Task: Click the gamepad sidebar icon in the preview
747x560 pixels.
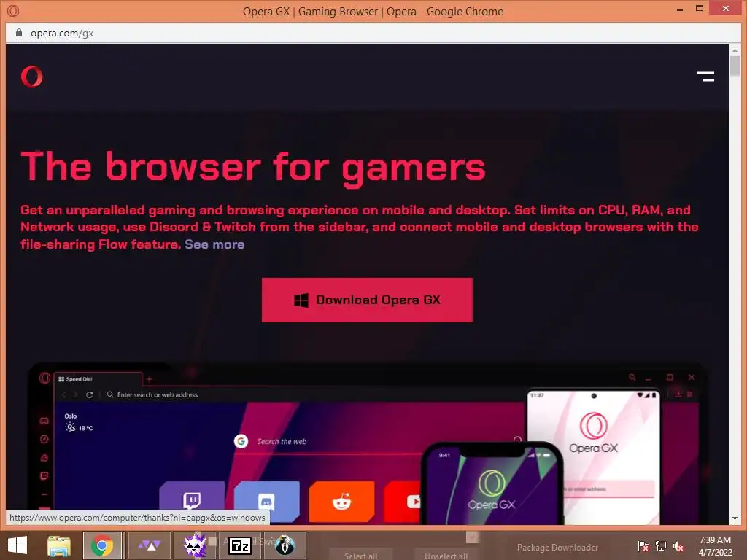Action: click(x=44, y=421)
